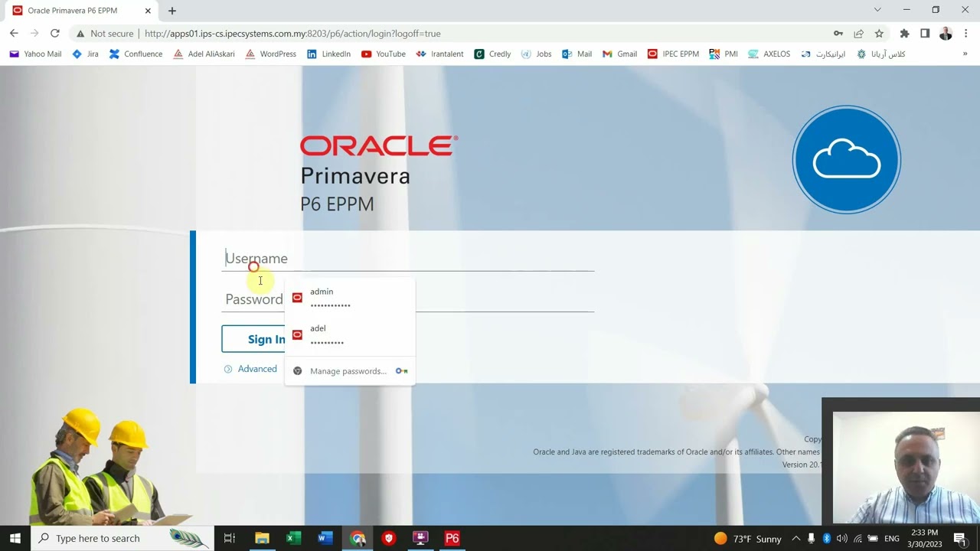980x551 pixels.
Task: Open the notifications center icon
Action: pos(960,539)
